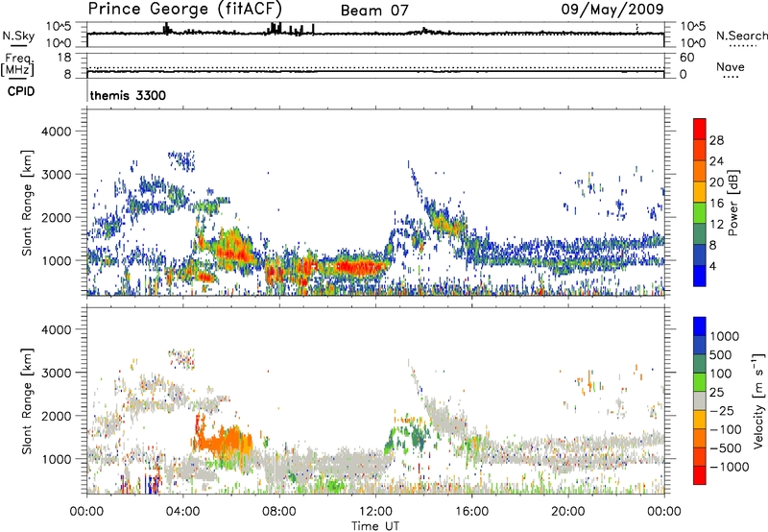768x532 pixels.
Task: Click the '20:00' time tick label
Action: pyautogui.click(x=567, y=512)
